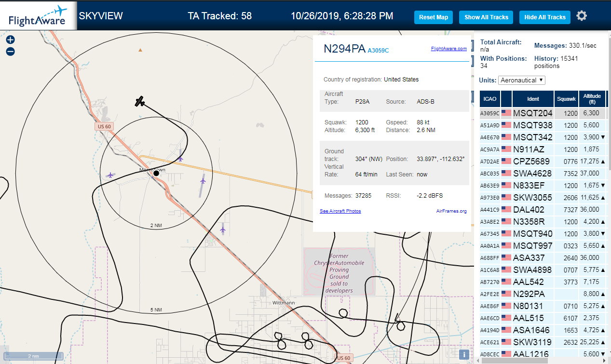
Task: Click the N294PA title in info panel
Action: 344,49
